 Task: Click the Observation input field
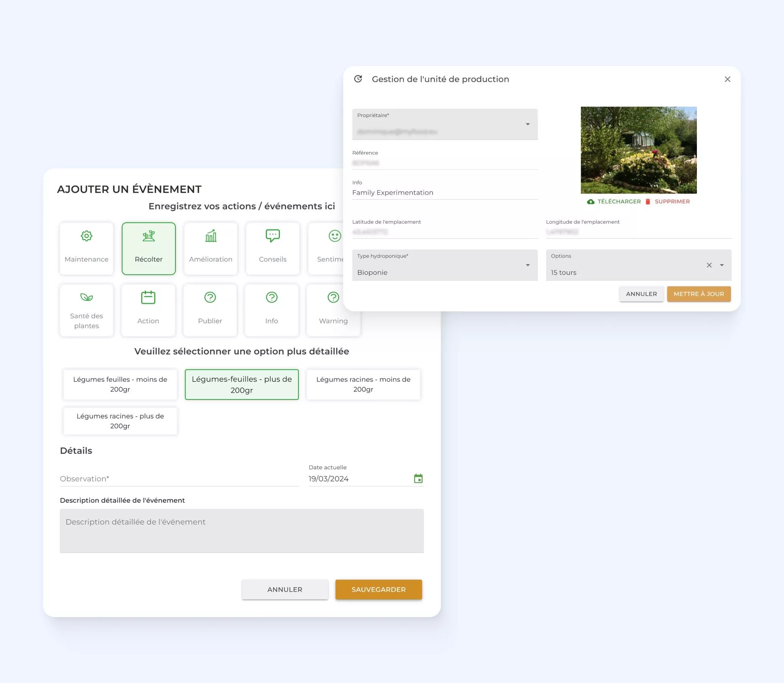179,479
